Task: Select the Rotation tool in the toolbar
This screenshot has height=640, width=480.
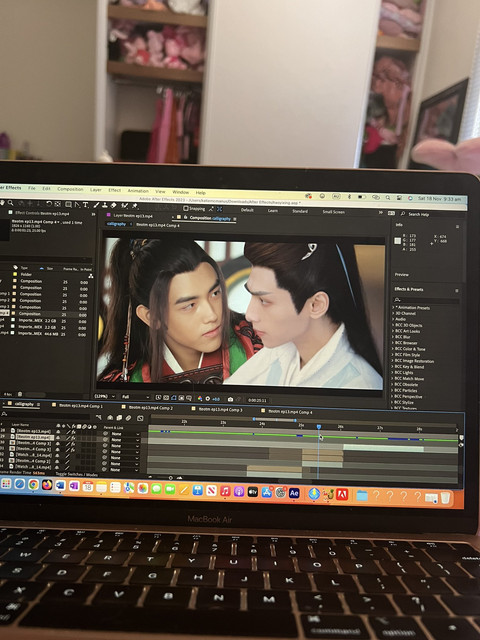Action: [49, 204]
